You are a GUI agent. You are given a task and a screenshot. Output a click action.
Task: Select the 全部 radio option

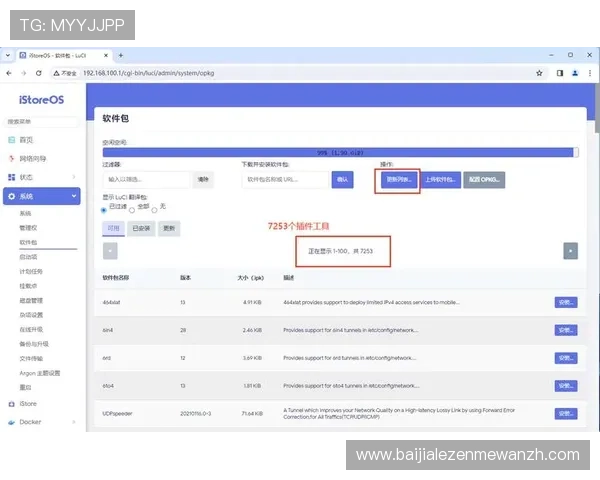tap(130, 210)
